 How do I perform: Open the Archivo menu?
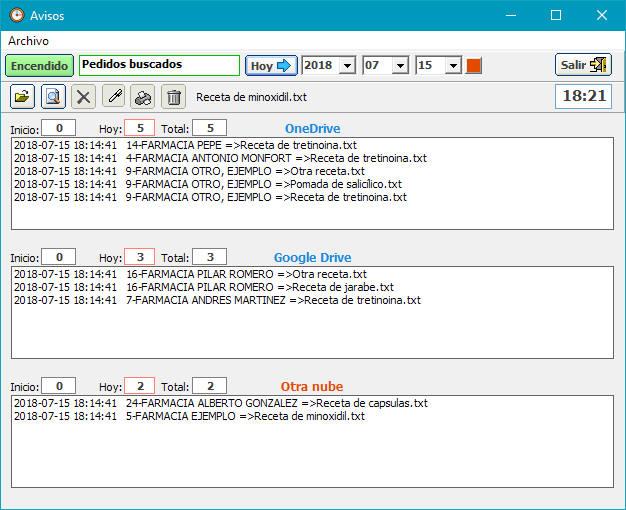coord(28,41)
